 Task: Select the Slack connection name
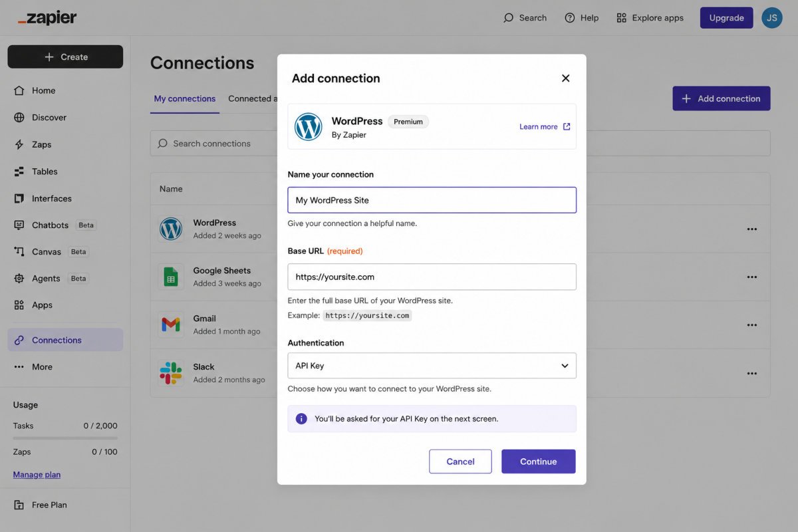pyautogui.click(x=204, y=366)
